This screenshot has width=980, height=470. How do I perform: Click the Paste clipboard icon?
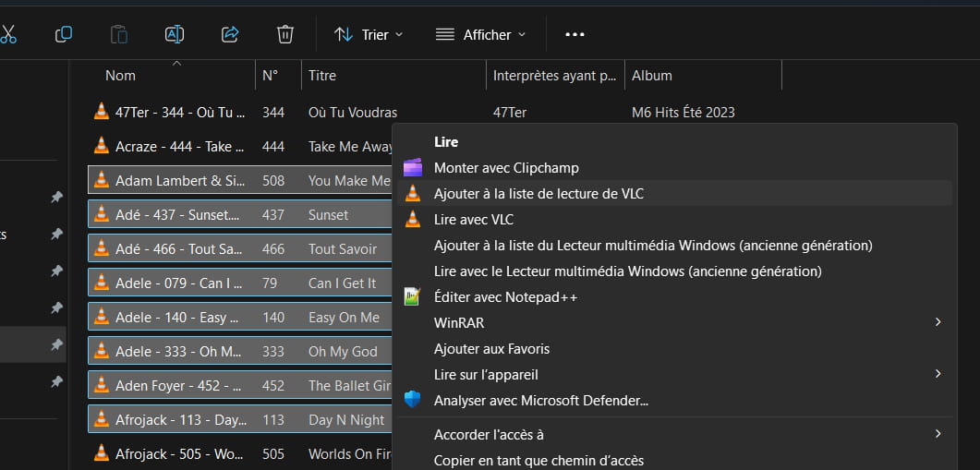119,34
